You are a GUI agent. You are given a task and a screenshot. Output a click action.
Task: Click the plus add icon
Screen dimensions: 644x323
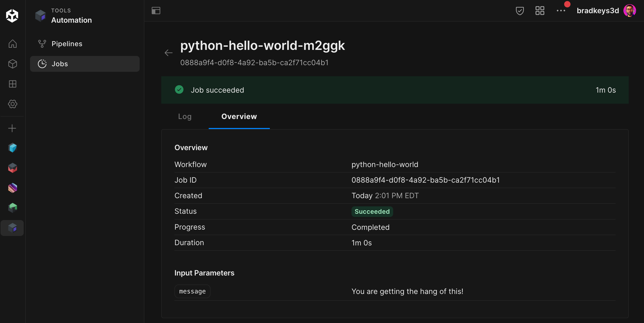click(12, 129)
